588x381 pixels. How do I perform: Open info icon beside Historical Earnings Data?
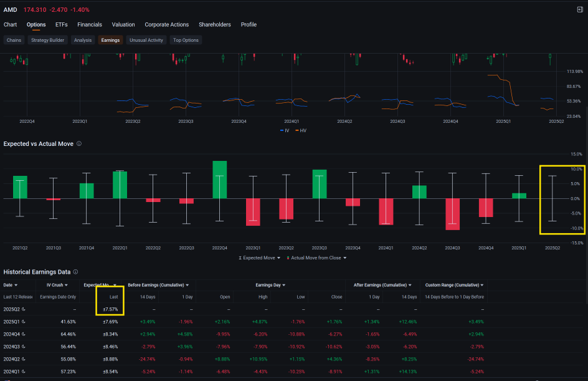pos(75,272)
